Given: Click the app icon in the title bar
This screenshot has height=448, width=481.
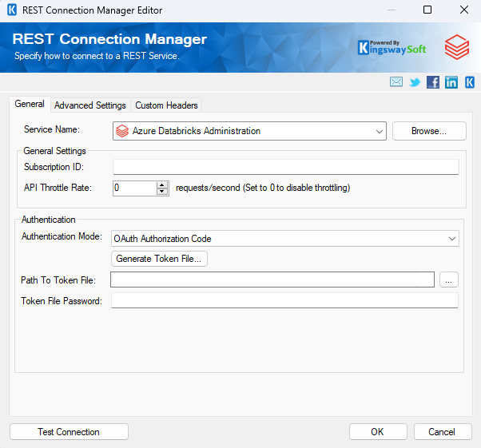Looking at the screenshot, I should (12, 10).
